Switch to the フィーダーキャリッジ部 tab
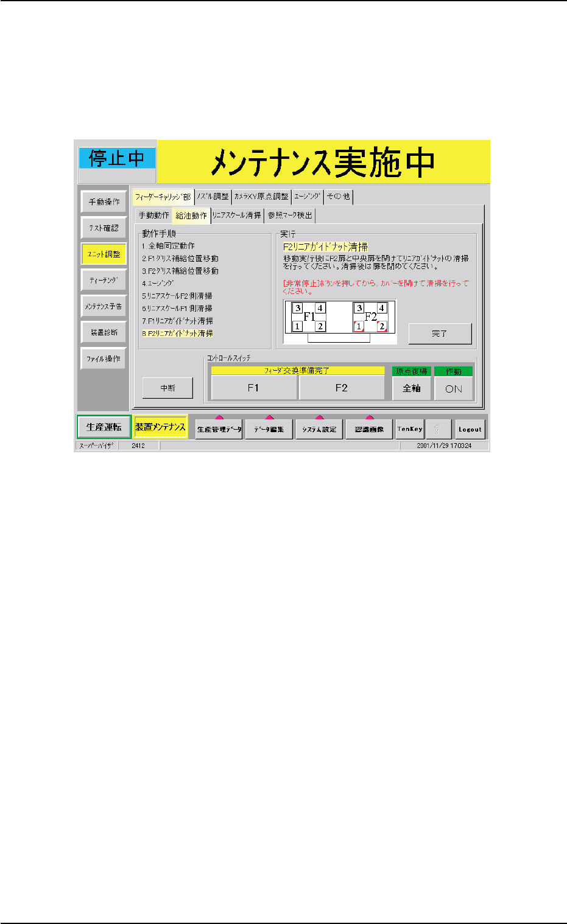The image size is (567, 924). [x=163, y=197]
